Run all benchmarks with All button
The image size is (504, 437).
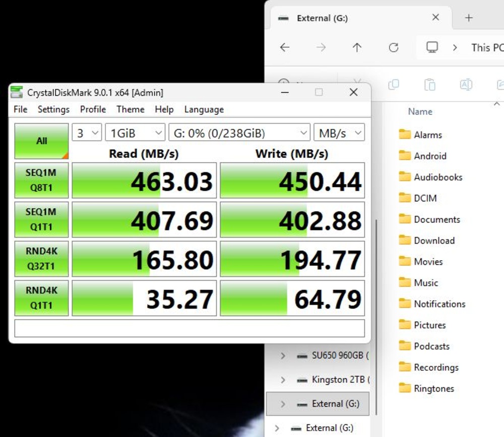[41, 141]
